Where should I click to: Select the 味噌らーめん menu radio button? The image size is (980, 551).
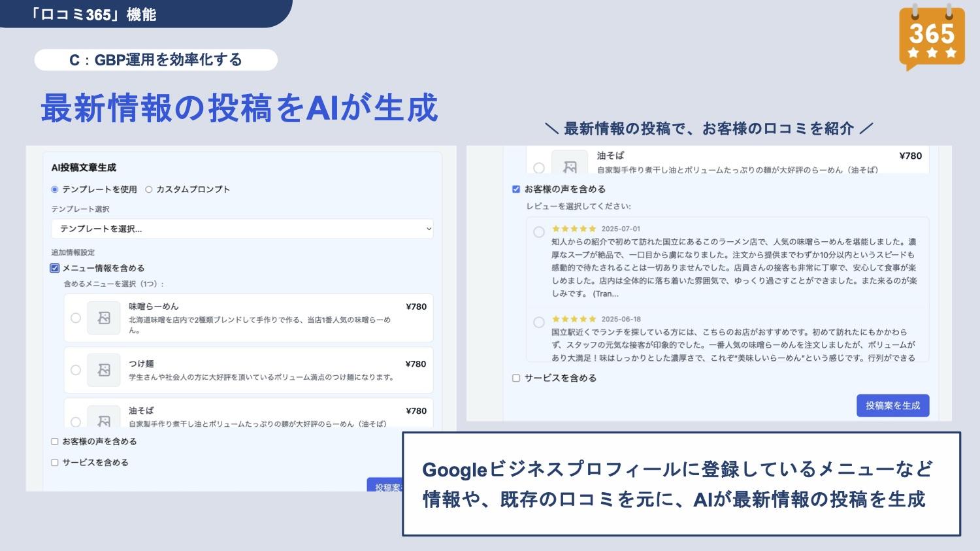[x=76, y=318]
